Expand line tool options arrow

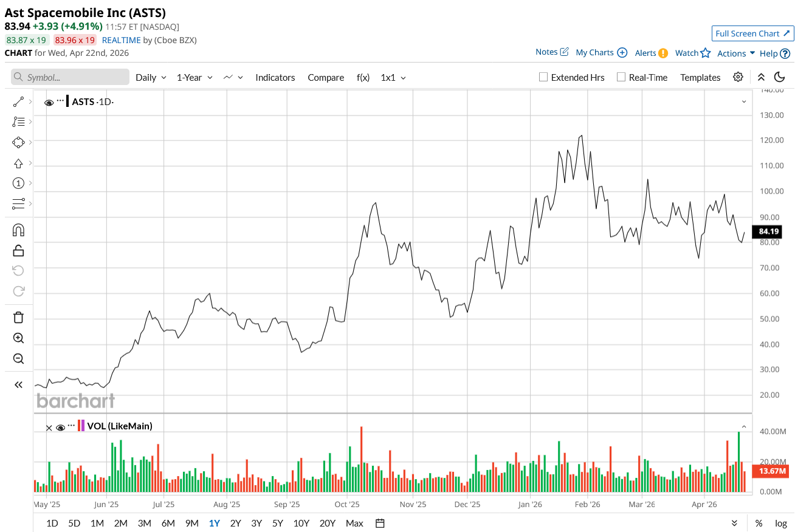pyautogui.click(x=30, y=102)
